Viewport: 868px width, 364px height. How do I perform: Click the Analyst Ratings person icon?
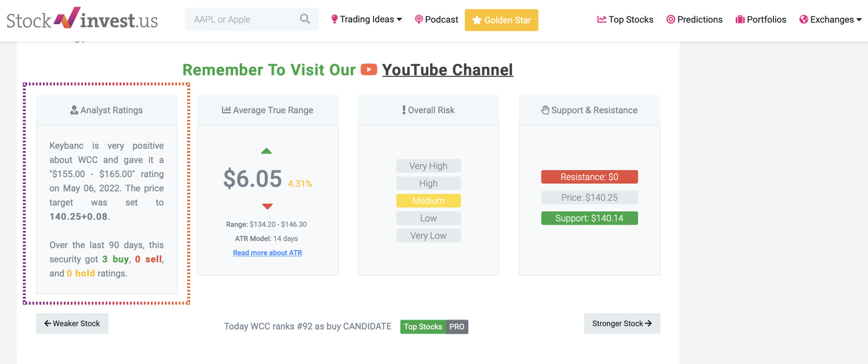74,110
